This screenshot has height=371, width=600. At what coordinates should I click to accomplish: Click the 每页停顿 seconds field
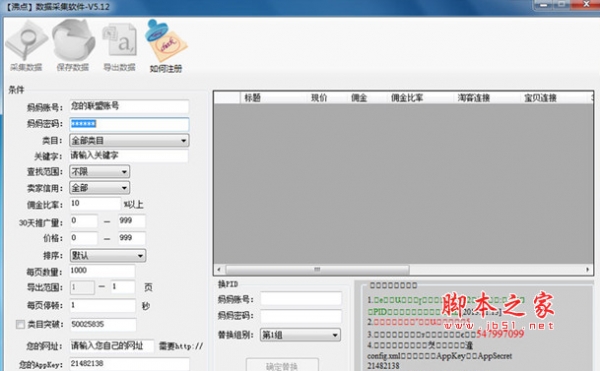click(103, 305)
